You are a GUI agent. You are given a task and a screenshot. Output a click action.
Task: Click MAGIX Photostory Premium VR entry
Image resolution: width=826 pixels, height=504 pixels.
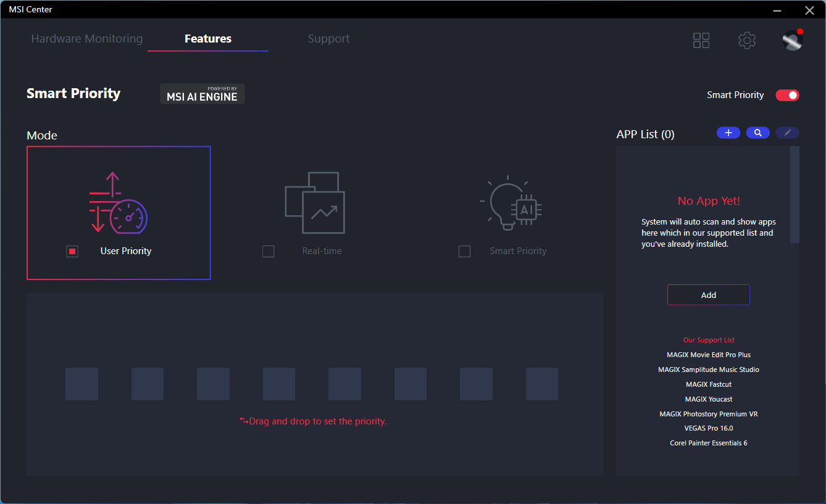(709, 414)
